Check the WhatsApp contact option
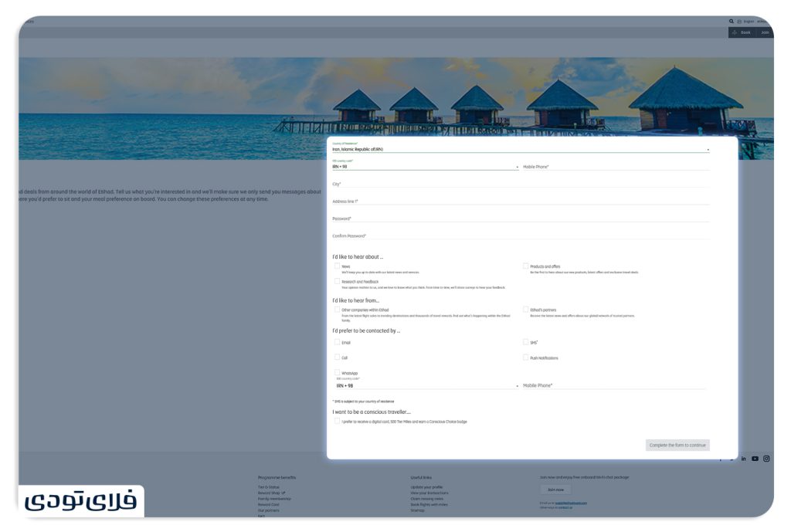The width and height of the screenshot is (791, 532). tap(337, 373)
